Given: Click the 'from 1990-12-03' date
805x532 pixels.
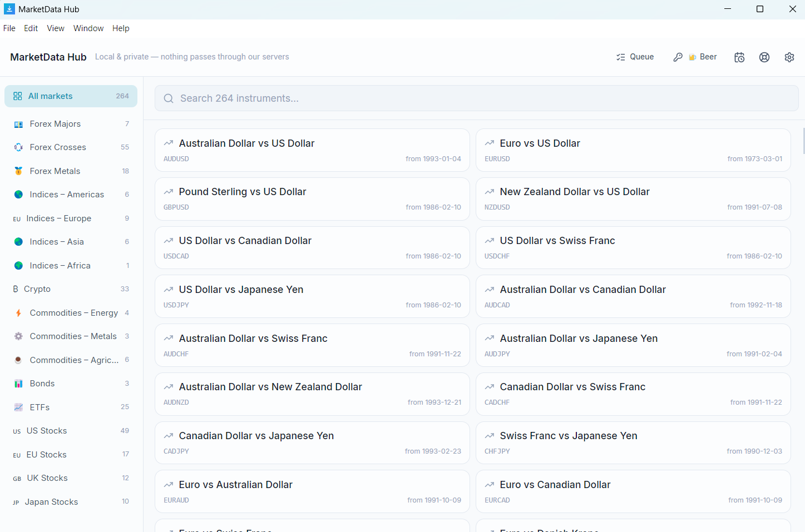Looking at the screenshot, I should (754, 451).
